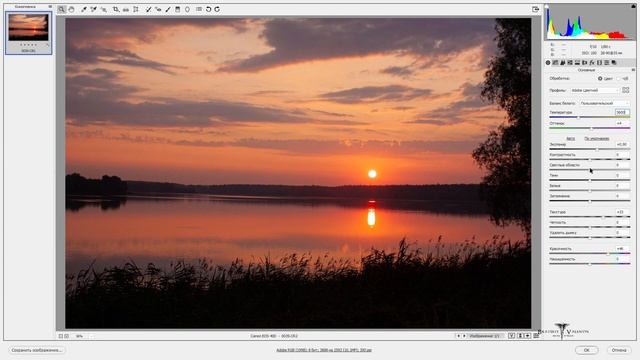Select the Adjustment Brush tool
Viewport: 640px width, 360px height.
coord(168,9)
